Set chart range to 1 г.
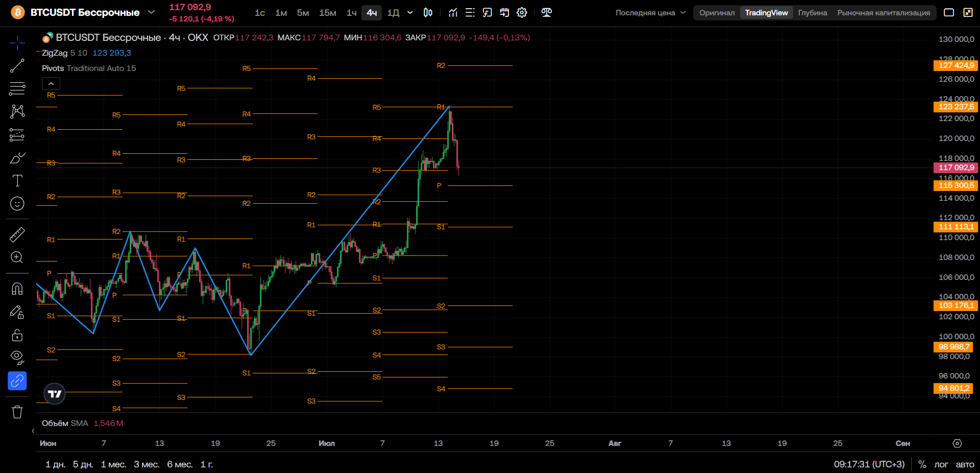Screen dimensions: 980x473 207,464
